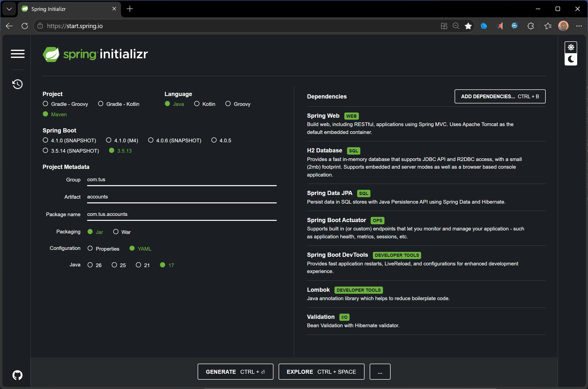Click the Spring Initializr logo
This screenshot has height=389, width=588.
coord(95,54)
